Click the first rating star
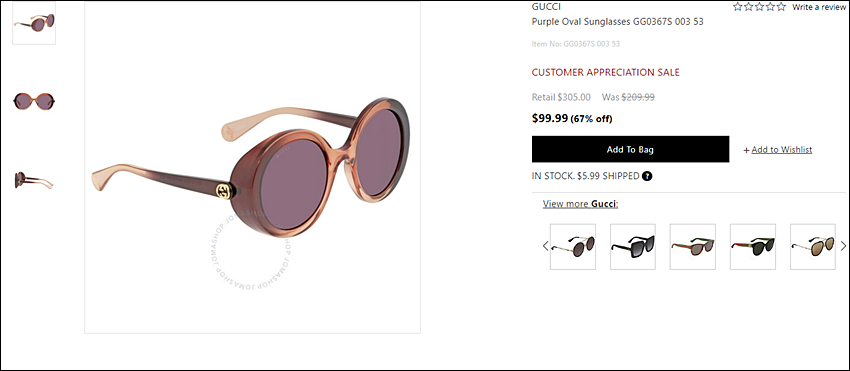850x371 pixels. point(738,7)
